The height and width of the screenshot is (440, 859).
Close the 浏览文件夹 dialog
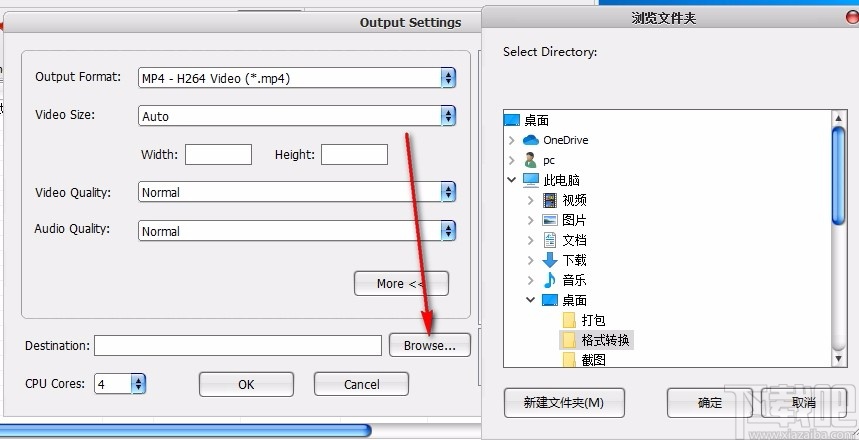click(853, 18)
